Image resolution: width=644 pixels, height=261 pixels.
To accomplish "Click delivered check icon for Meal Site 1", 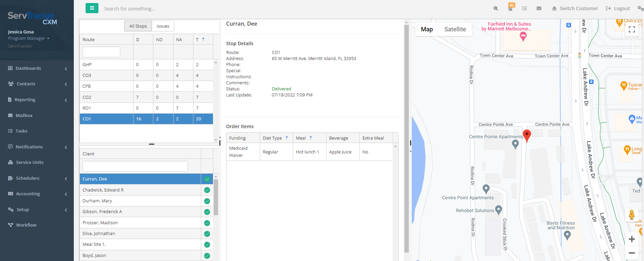I will [207, 244].
